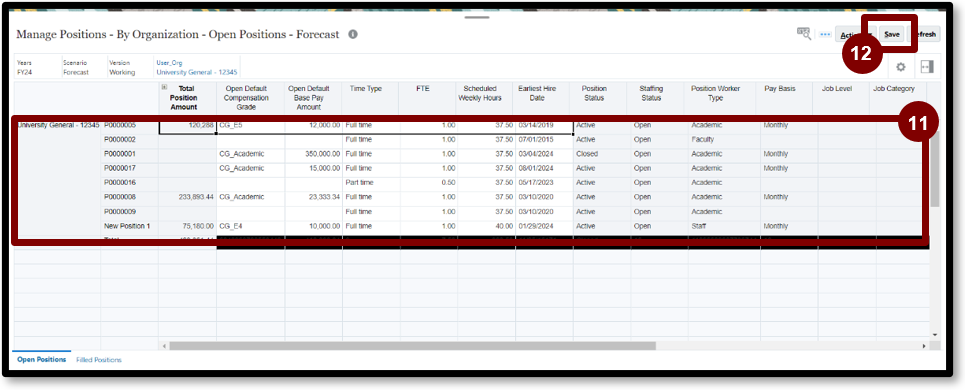The width and height of the screenshot is (965, 390).
Task: Click the 05/17/2023 hire date cell
Action: pos(544,183)
